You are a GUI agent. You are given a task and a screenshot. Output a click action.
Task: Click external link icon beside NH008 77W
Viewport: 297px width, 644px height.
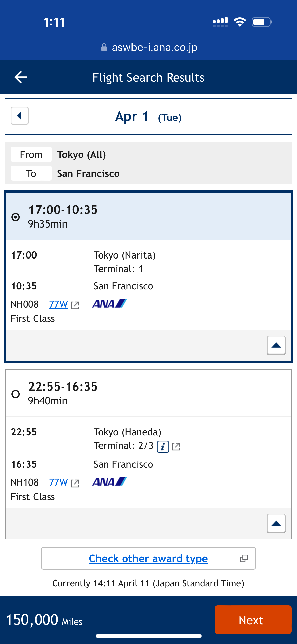(75, 305)
